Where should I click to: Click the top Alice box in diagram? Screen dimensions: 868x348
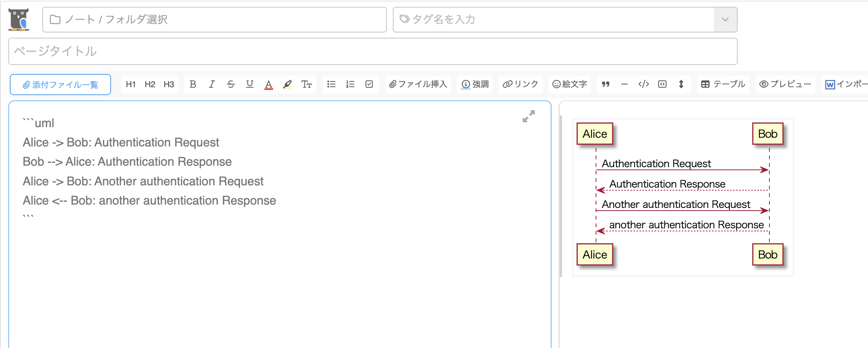pyautogui.click(x=595, y=134)
